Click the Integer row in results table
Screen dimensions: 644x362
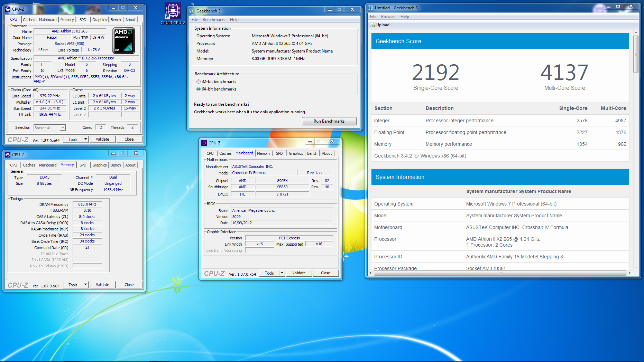tap(500, 121)
